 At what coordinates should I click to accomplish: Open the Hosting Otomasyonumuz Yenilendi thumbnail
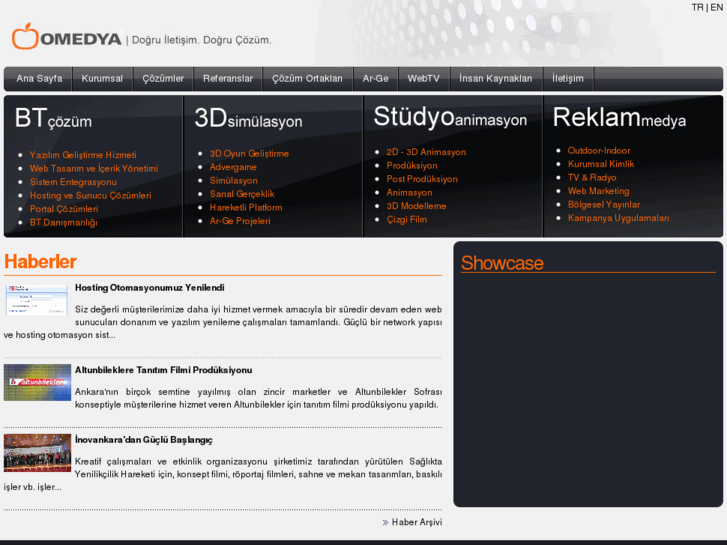37,300
